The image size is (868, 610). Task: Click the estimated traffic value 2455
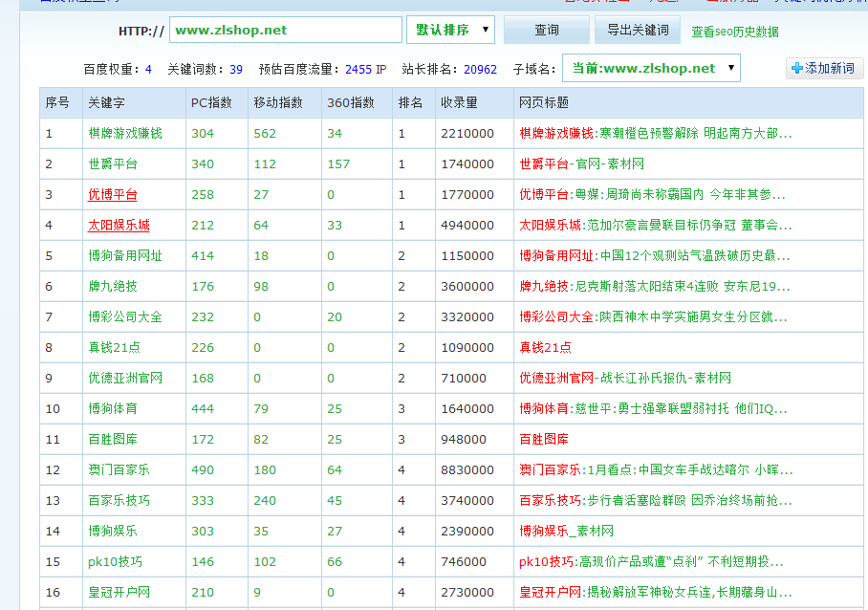pos(358,70)
